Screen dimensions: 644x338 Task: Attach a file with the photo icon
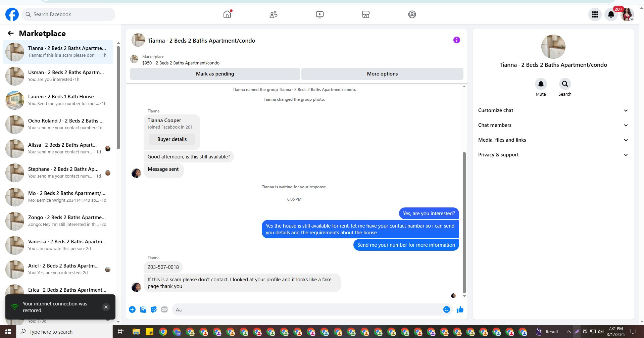point(143,309)
